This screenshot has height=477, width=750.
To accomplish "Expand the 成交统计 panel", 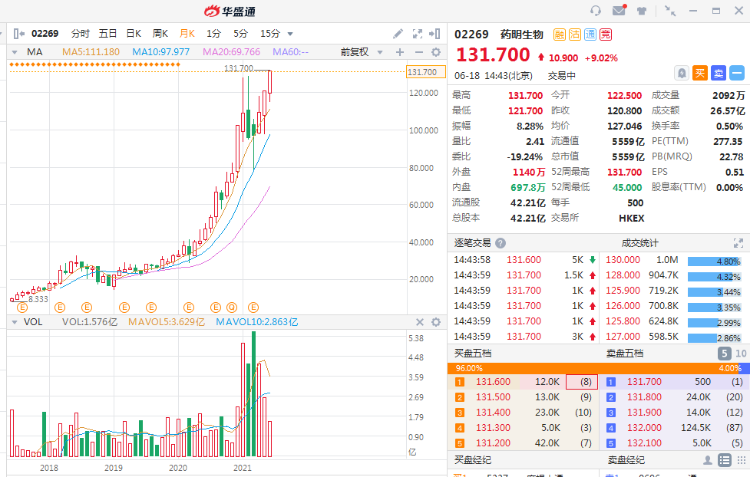I will (x=738, y=243).
